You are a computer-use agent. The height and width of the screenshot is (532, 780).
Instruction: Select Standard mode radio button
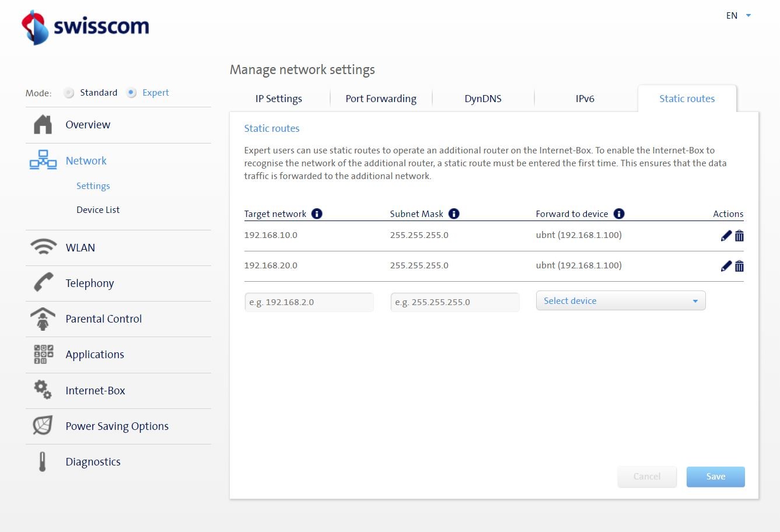(69, 93)
